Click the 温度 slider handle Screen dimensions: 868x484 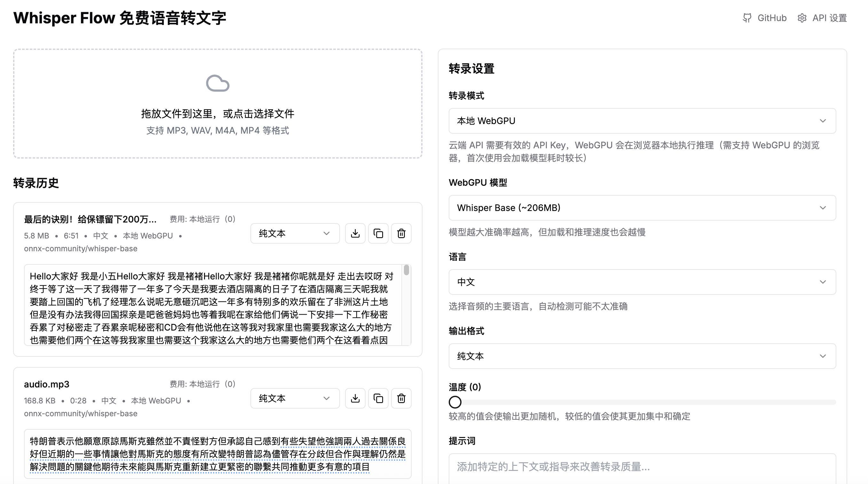(x=455, y=402)
